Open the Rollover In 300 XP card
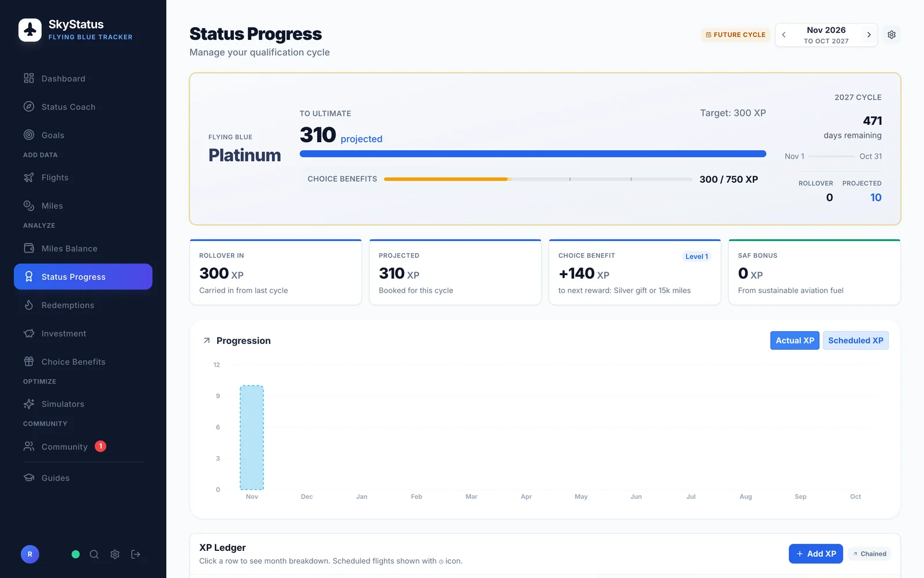Screen dimensions: 924x578 pos(276,272)
